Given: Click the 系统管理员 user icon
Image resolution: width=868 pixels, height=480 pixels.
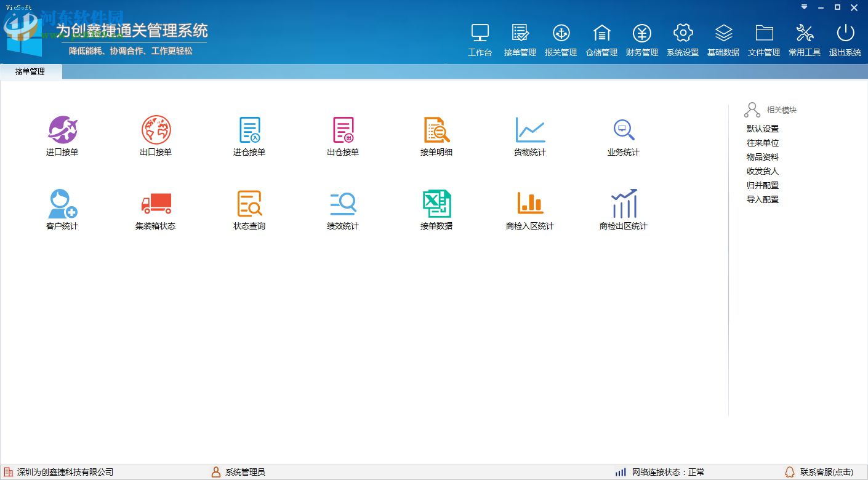Looking at the screenshot, I should [x=216, y=473].
